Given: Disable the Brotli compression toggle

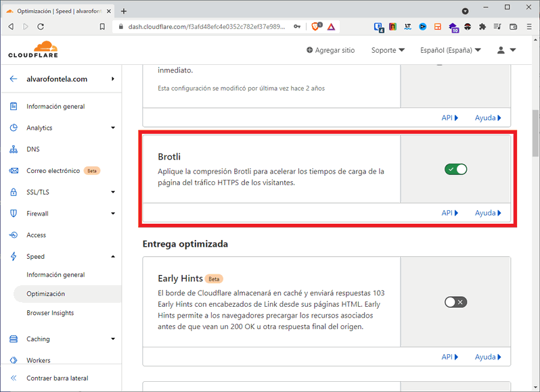Looking at the screenshot, I should [x=455, y=169].
